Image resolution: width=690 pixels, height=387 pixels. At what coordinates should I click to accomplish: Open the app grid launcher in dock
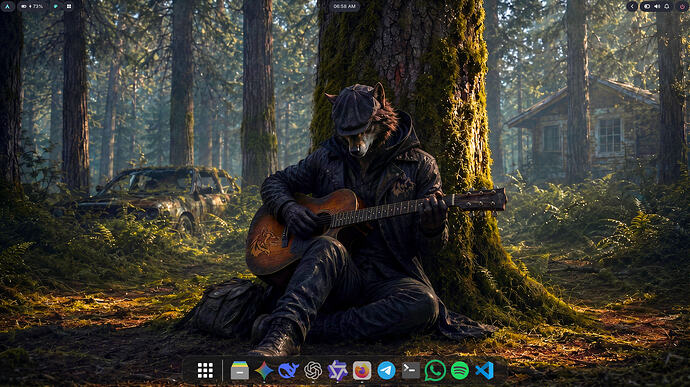[205, 370]
